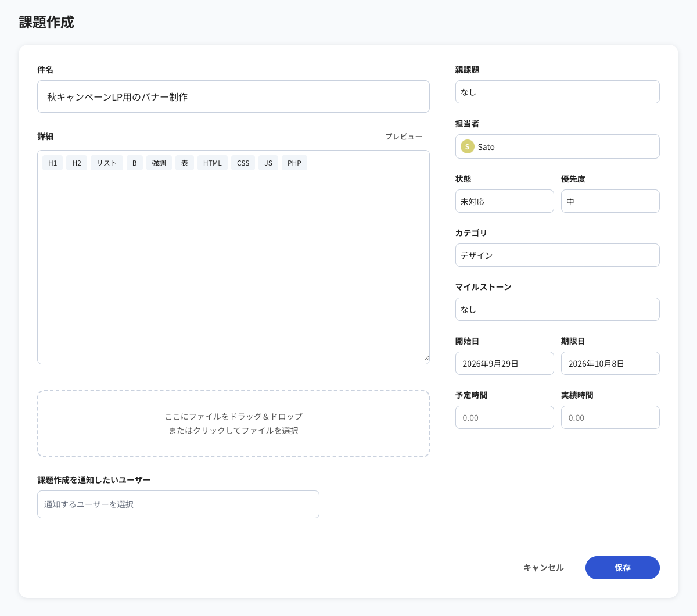Open the 親課題 dropdown
The width and height of the screenshot is (697, 616).
point(558,92)
